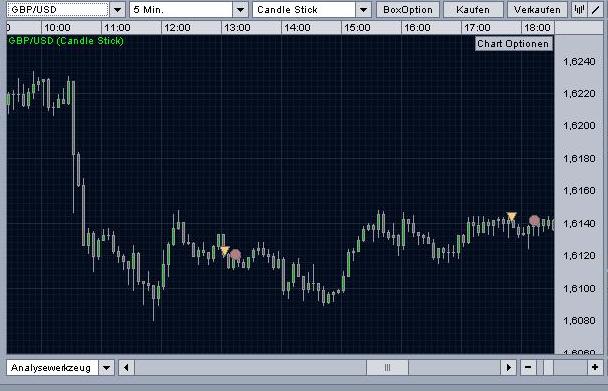Click the Verkaufen button
The height and width of the screenshot is (391, 608).
pos(537,10)
